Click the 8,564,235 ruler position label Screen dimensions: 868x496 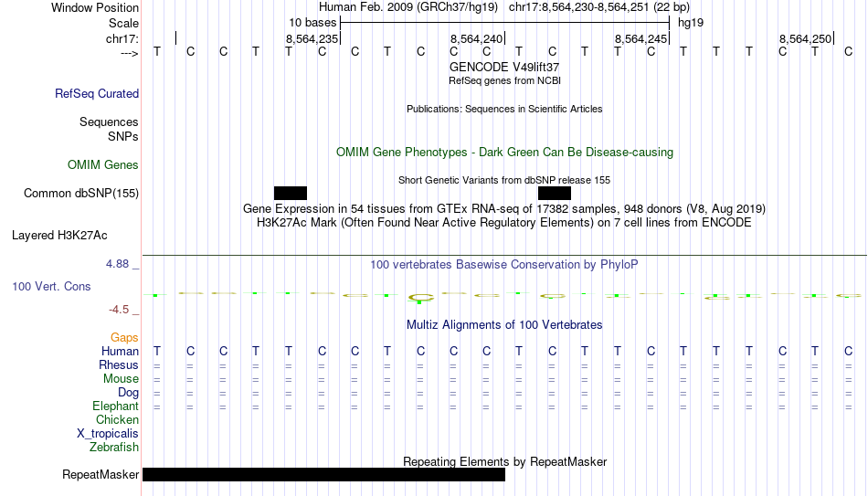point(312,38)
